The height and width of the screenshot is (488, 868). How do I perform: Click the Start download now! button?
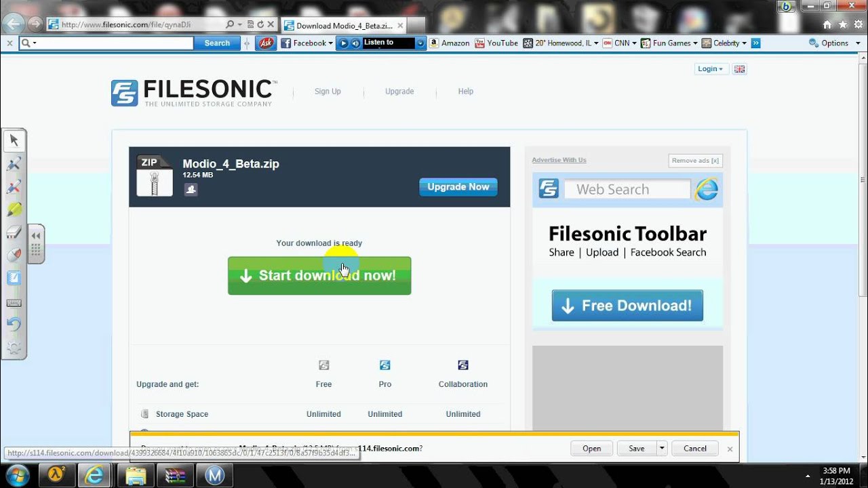point(319,275)
